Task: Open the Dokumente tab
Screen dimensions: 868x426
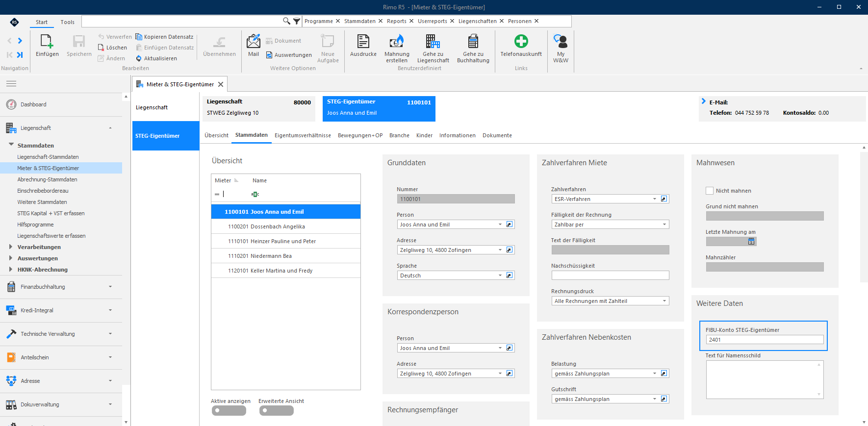Action: click(x=497, y=135)
